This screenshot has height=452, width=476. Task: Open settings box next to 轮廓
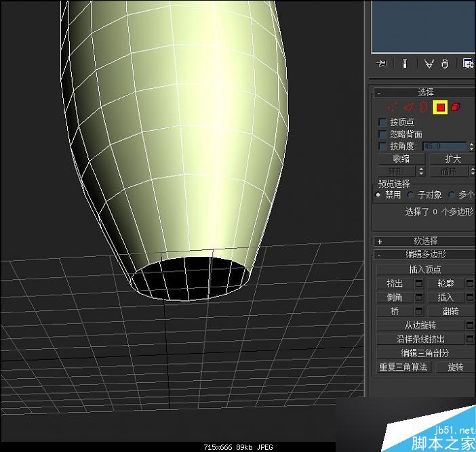tap(470, 284)
